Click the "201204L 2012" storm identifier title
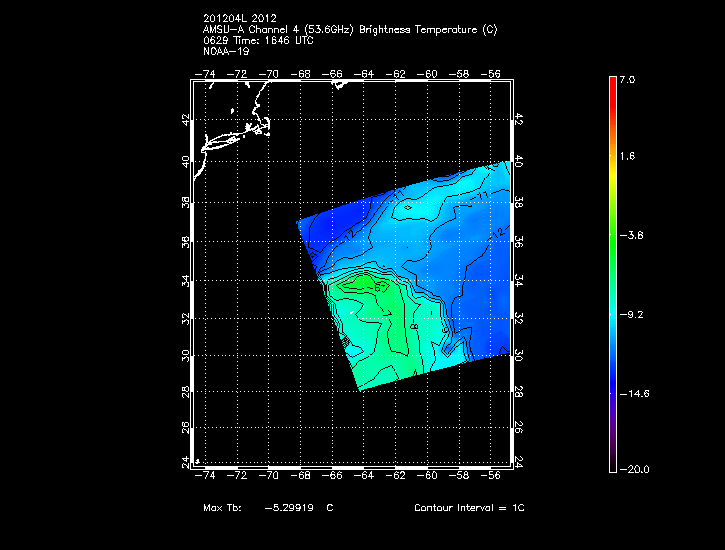This screenshot has width=725, height=550. 239,18
